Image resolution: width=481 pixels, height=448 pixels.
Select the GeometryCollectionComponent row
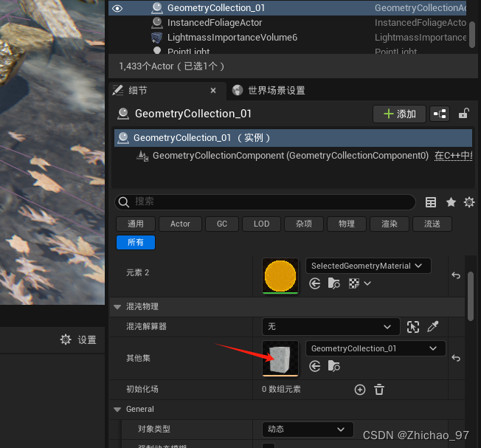pyautogui.click(x=291, y=156)
